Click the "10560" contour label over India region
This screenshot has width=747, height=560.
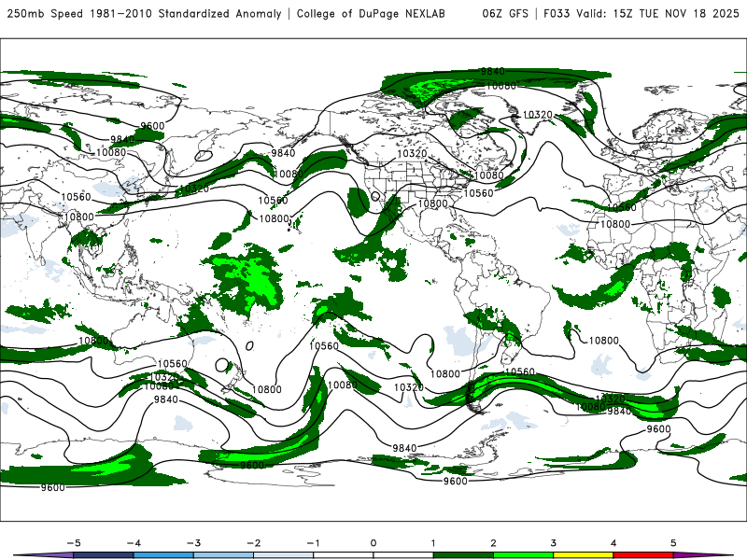76,197
